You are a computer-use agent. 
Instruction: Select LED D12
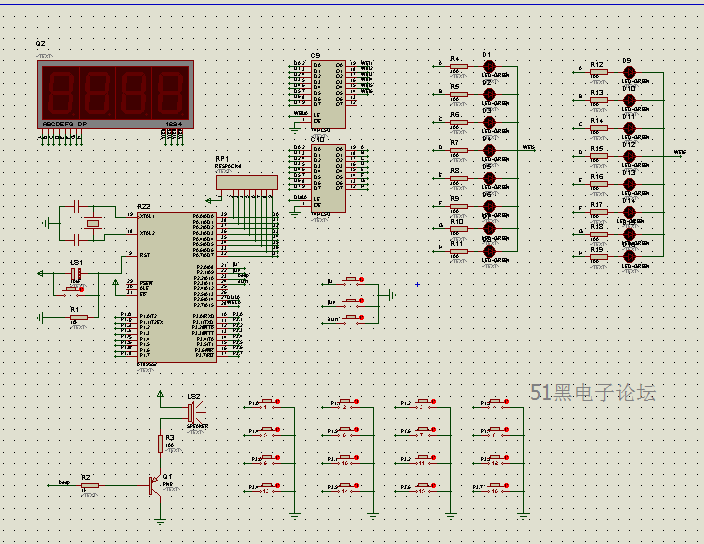coord(629,156)
